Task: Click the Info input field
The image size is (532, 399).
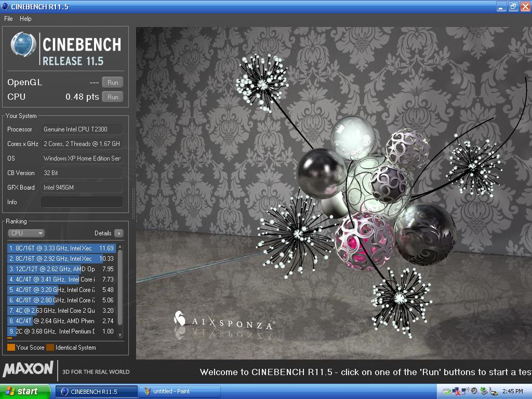Action: [82, 202]
